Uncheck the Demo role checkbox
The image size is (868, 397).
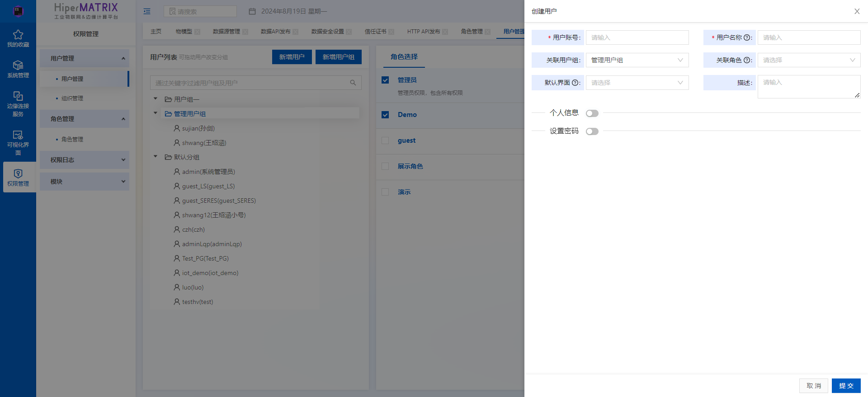tap(385, 115)
